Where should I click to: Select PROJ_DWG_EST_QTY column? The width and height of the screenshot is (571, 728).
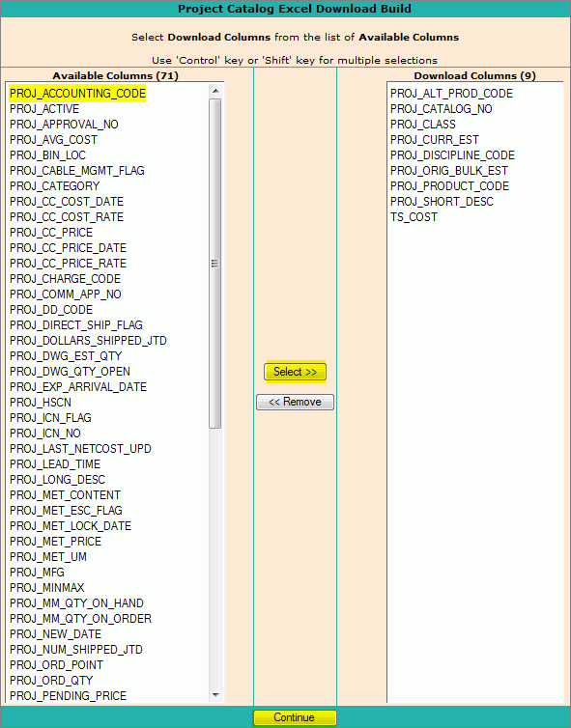point(66,356)
